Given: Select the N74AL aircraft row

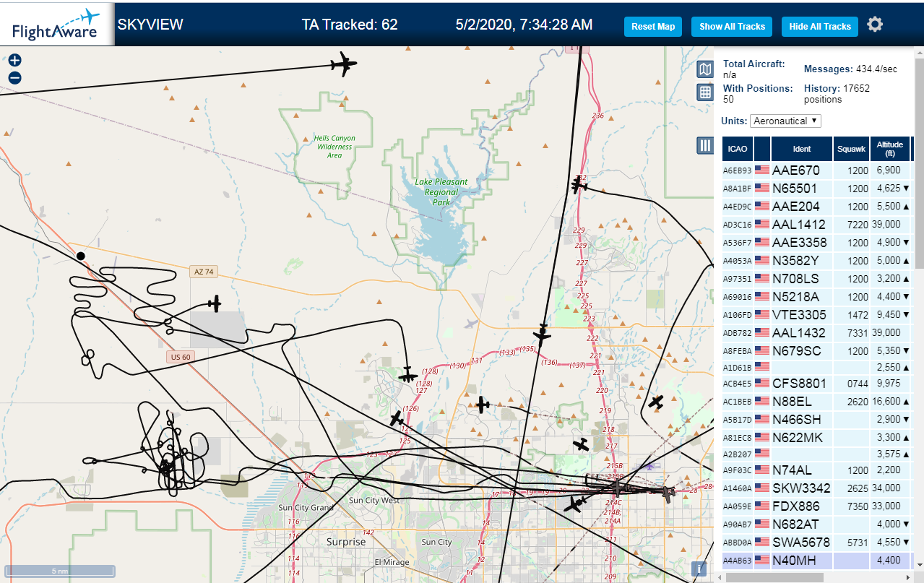Looking at the screenshot, I should [816, 470].
